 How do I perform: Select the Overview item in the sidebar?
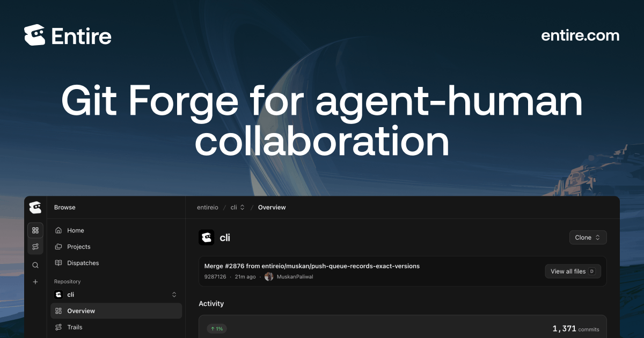(116, 311)
